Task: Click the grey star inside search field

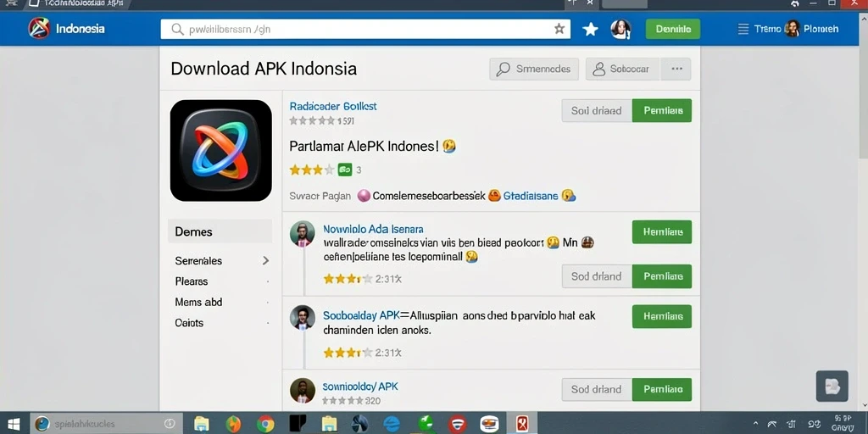Action: (559, 29)
